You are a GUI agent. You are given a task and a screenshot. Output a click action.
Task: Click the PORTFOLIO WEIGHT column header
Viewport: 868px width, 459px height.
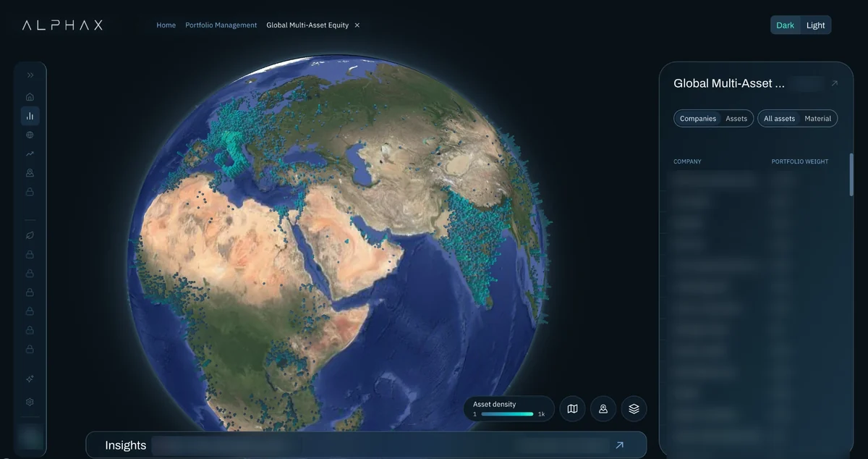click(x=800, y=161)
